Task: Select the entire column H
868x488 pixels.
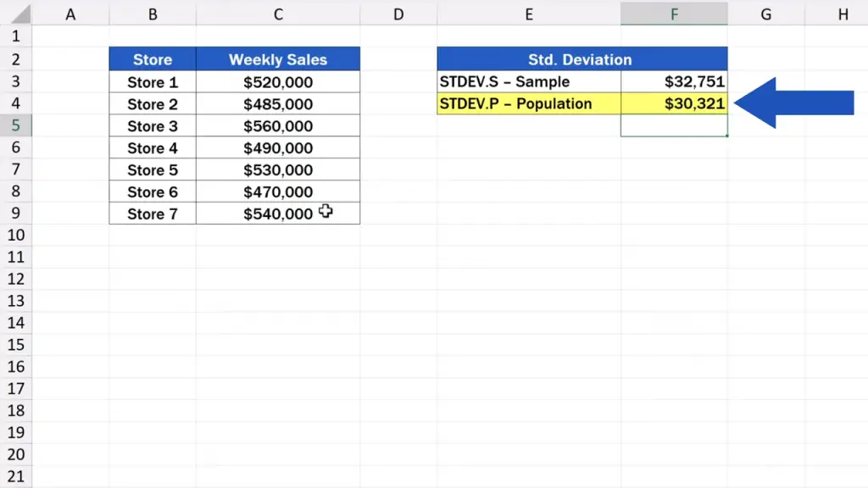Action: [842, 14]
